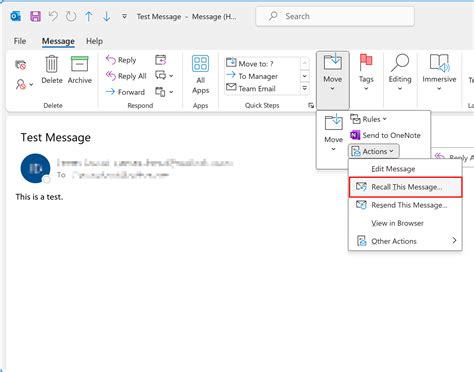Open the Junk options dropdown
The width and height of the screenshot is (474, 372).
coord(24,84)
